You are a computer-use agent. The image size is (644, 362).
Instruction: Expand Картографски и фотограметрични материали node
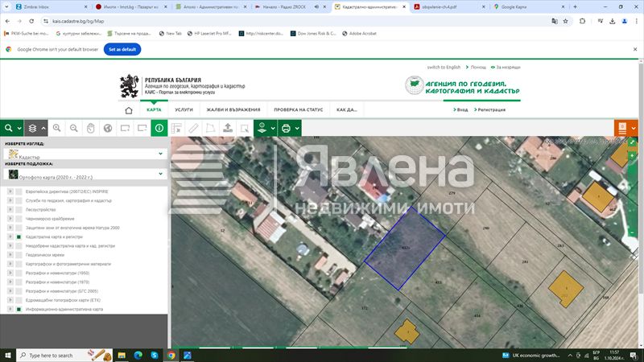click(x=10, y=264)
